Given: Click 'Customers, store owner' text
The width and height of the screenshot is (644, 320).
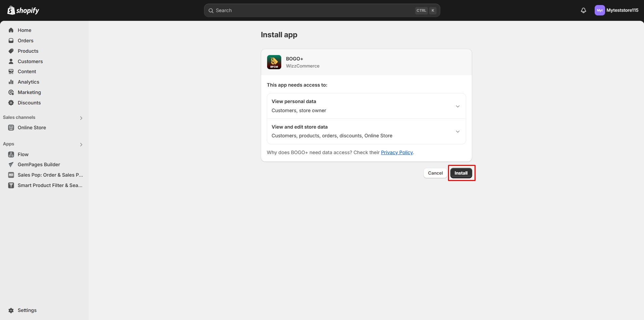Looking at the screenshot, I should click(x=299, y=110).
